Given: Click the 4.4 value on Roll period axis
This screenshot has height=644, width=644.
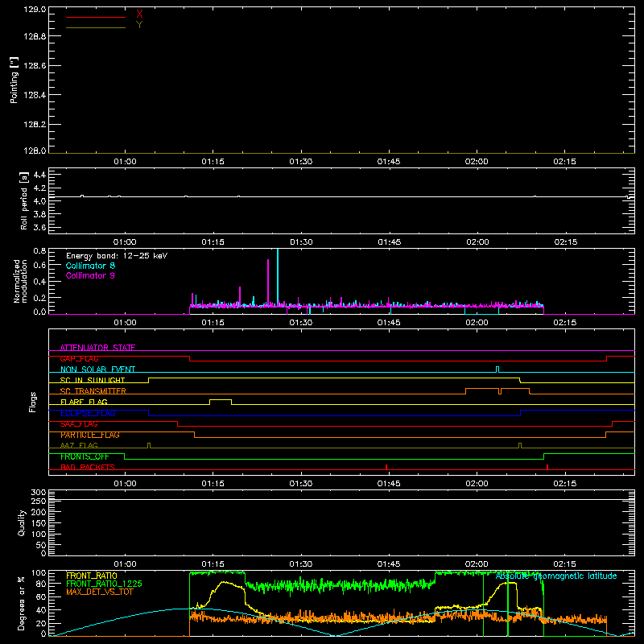Looking at the screenshot, I should click(39, 175).
